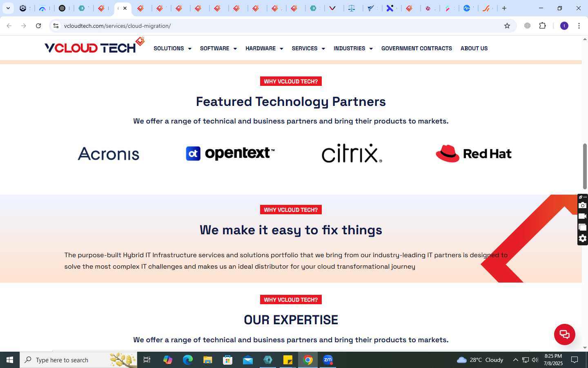Open the volume control icon

pos(535,360)
